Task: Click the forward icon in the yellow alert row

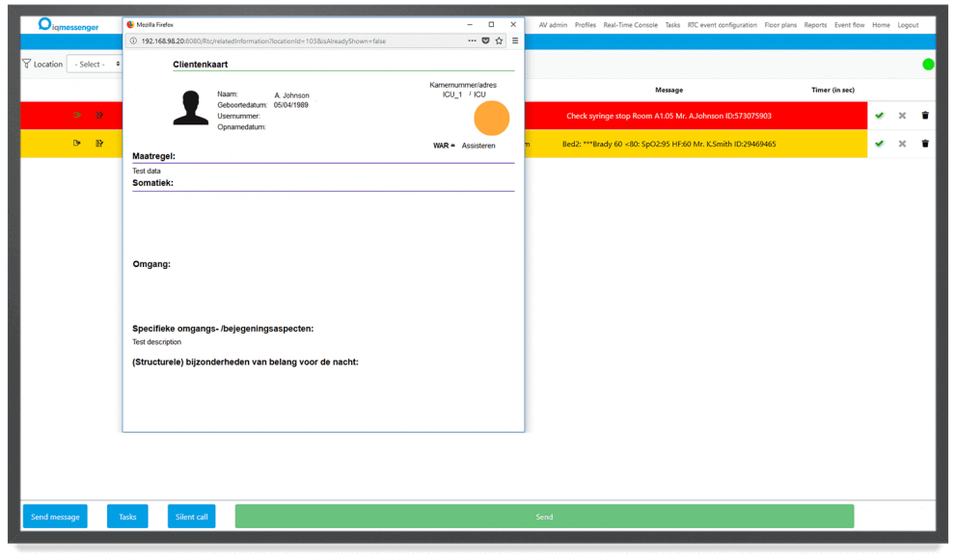Action: [77, 144]
